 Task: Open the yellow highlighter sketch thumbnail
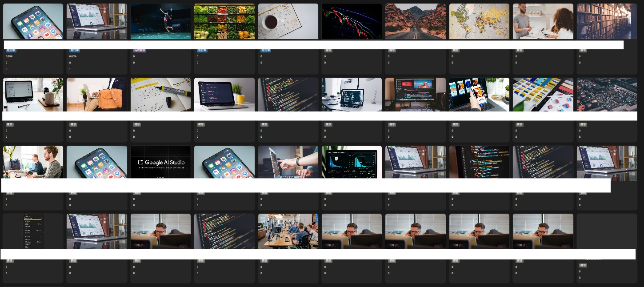(x=160, y=95)
